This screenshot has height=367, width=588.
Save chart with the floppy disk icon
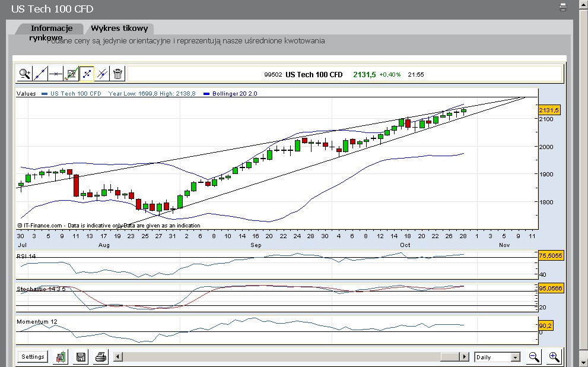point(81,357)
